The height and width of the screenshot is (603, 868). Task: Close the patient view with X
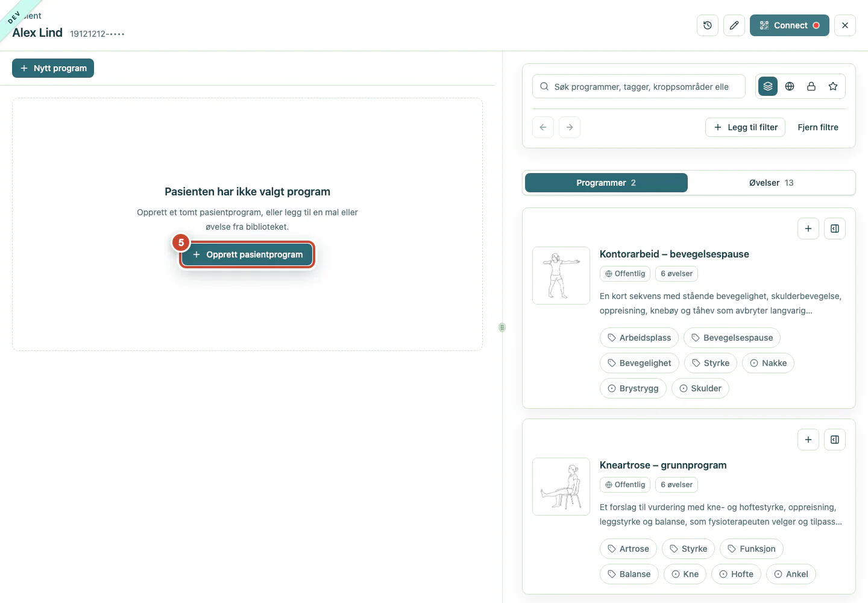pyautogui.click(x=845, y=25)
